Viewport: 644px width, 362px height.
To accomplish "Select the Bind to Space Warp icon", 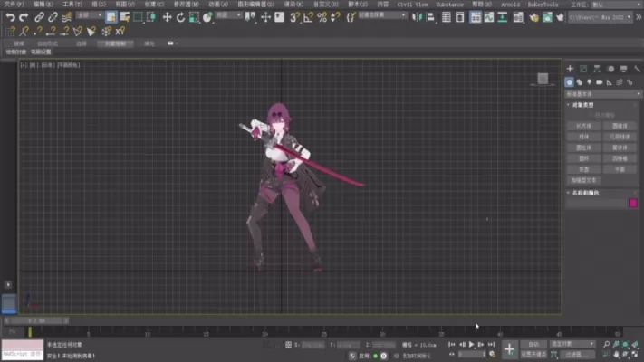I will pos(66,17).
